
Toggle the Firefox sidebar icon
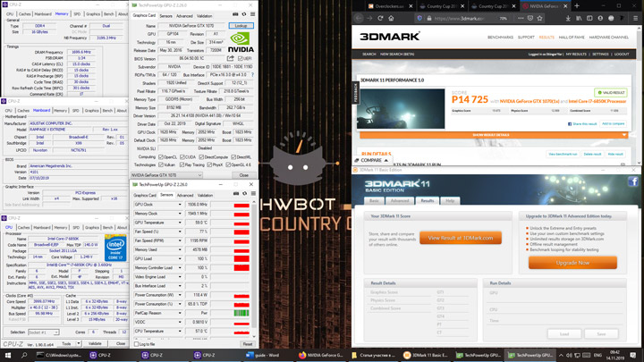(x=589, y=18)
